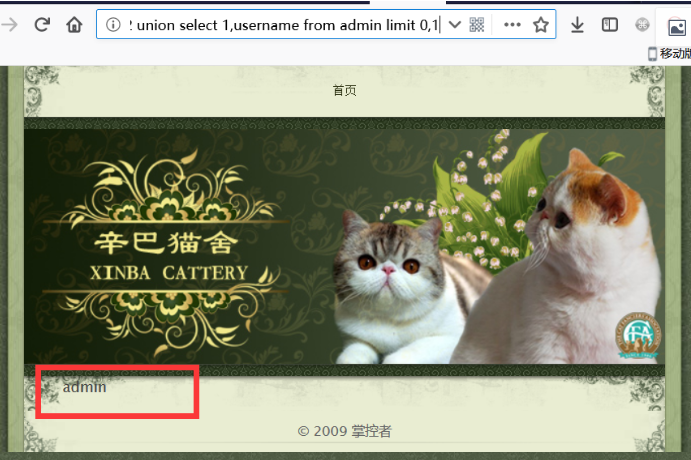Image resolution: width=691 pixels, height=460 pixels.
Task: Click the forward navigation arrow
Action: 9,25
